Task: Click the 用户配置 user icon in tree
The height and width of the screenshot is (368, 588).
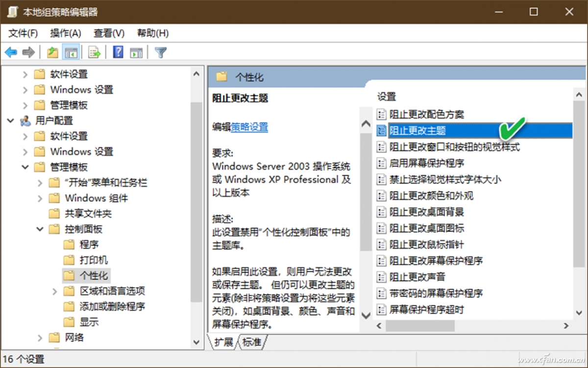Action: click(25, 121)
